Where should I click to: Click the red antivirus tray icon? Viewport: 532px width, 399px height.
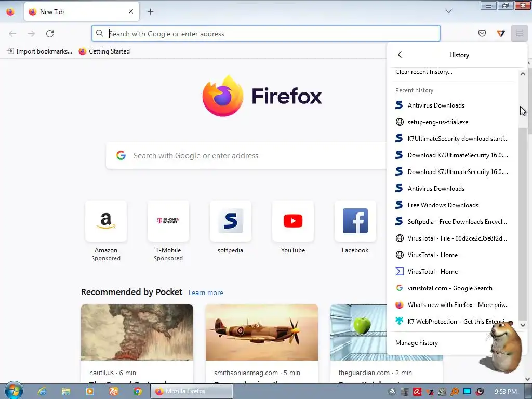coord(417,392)
